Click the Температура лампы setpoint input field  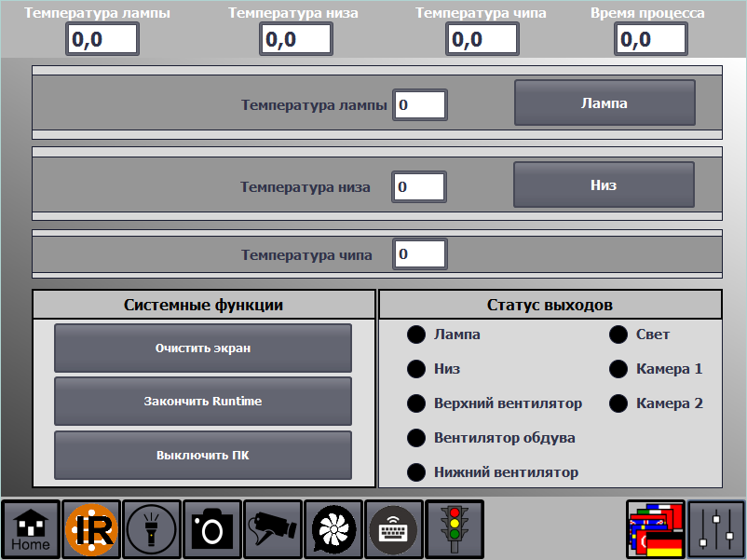(420, 105)
